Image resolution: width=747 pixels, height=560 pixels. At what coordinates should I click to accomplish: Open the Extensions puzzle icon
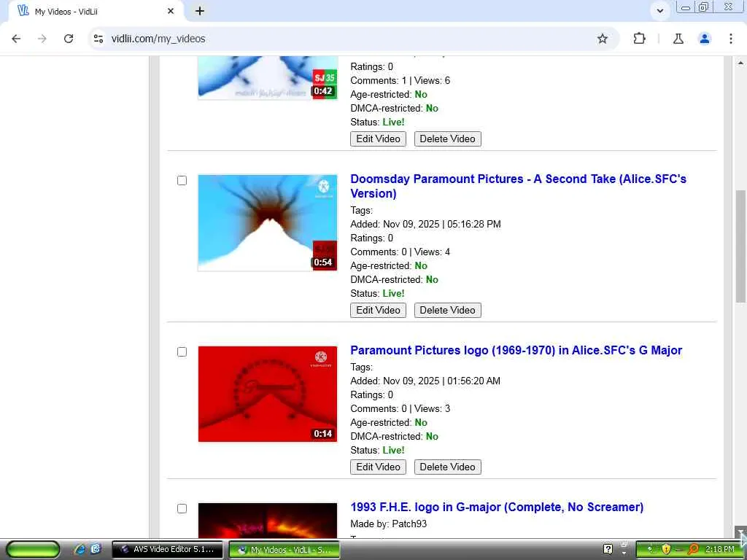tap(639, 39)
